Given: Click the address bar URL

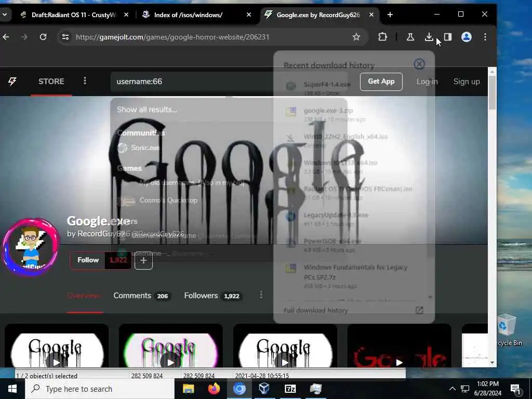Looking at the screenshot, I should pos(172,37).
